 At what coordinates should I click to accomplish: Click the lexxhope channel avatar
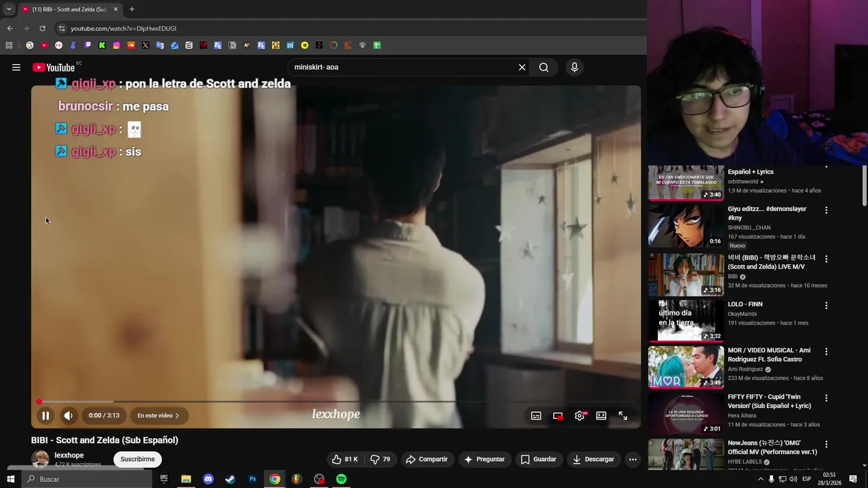tap(41, 460)
